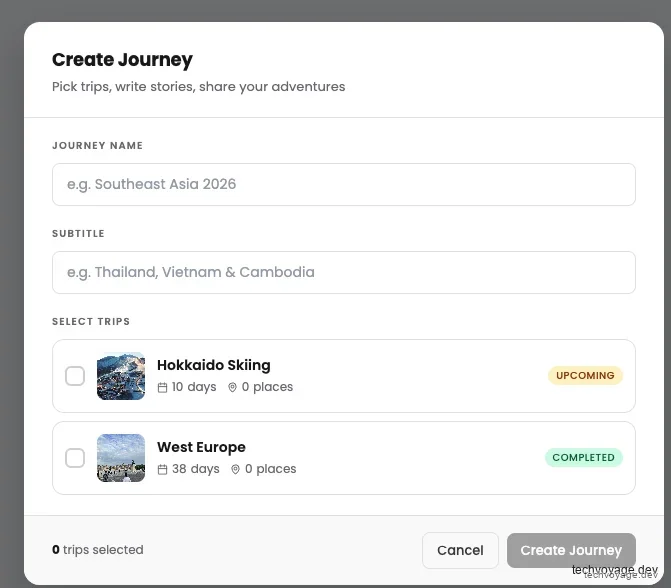
Task: Click the Hokkaido Skiing trip title
Action: 214,365
